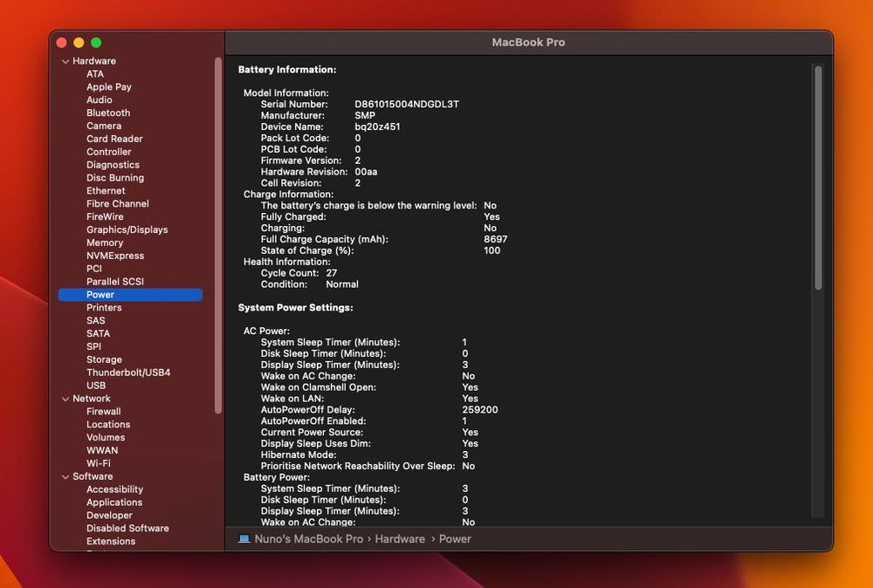Select the highlighted Power entry
The height and width of the screenshot is (588, 873).
click(130, 295)
